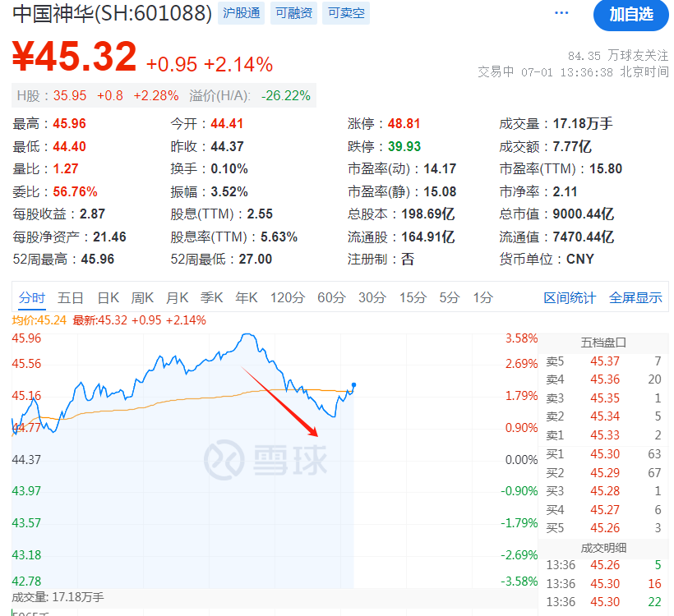Show the 60分 interval chart
The width and height of the screenshot is (674, 616).
point(331,297)
